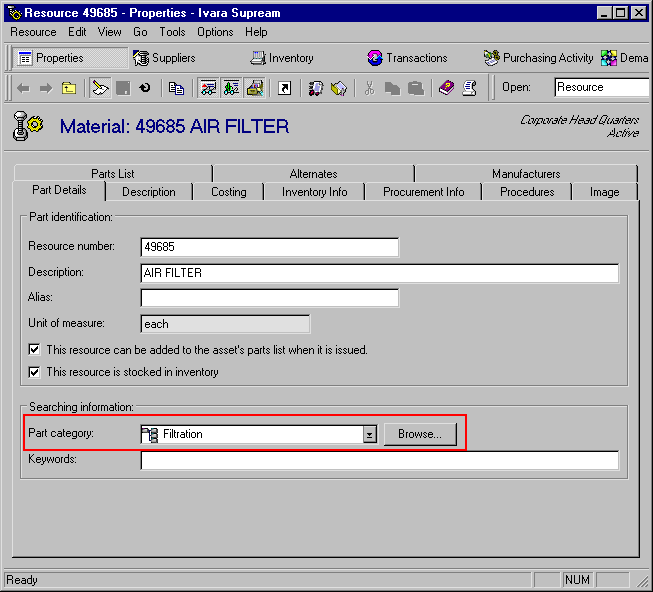This screenshot has width=653, height=592.
Task: Click the Browse... button
Action: [420, 434]
